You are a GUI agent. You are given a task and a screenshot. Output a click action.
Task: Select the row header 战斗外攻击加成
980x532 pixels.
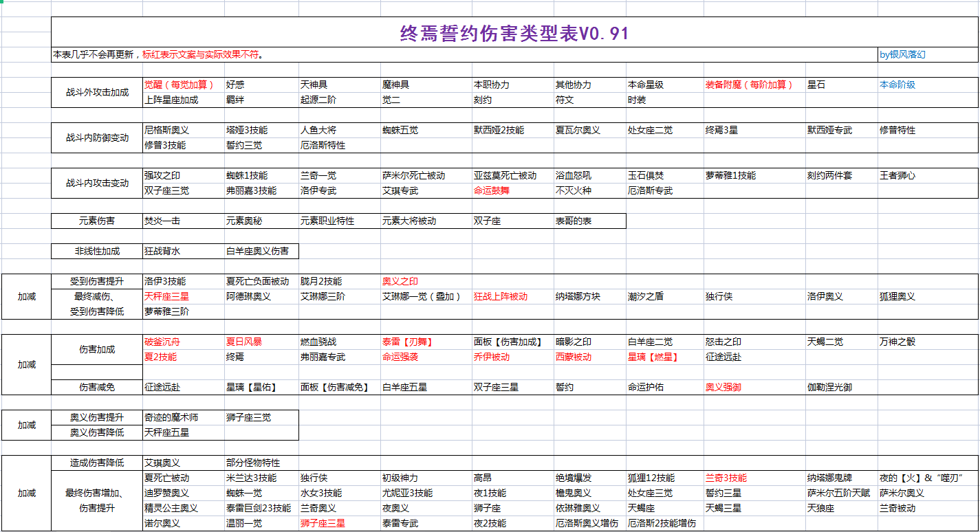[97, 92]
